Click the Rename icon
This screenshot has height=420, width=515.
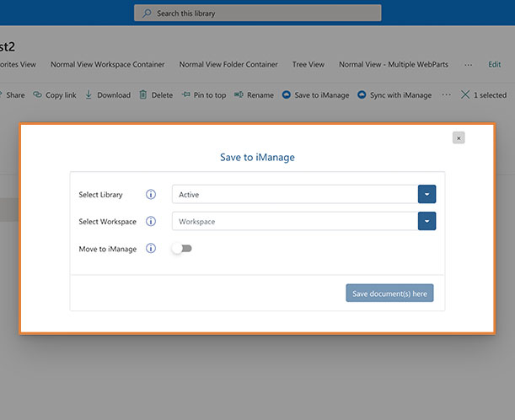pos(239,94)
